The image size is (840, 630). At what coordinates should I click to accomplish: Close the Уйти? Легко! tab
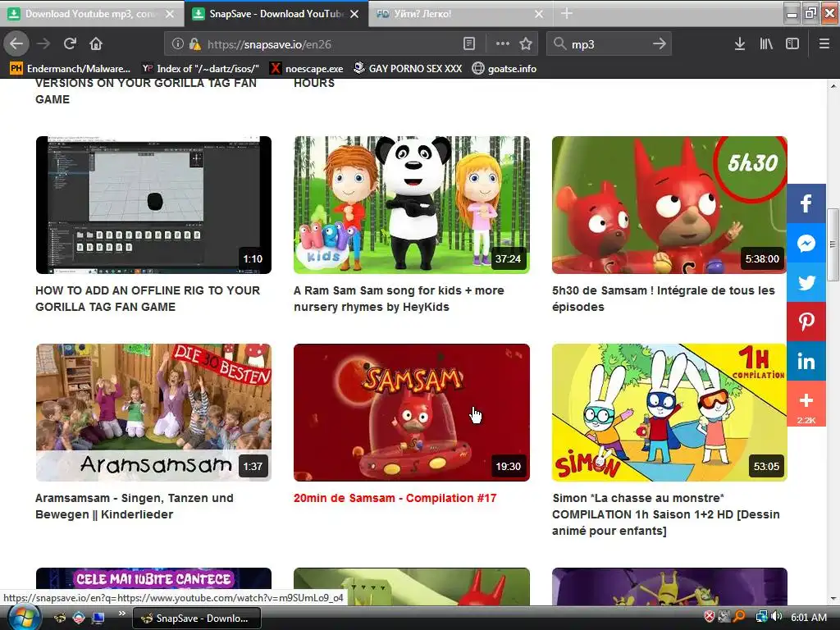tap(539, 14)
